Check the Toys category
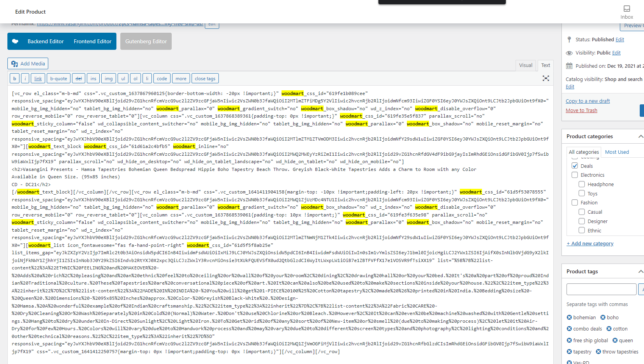This screenshot has width=644, height=364. coord(582,193)
